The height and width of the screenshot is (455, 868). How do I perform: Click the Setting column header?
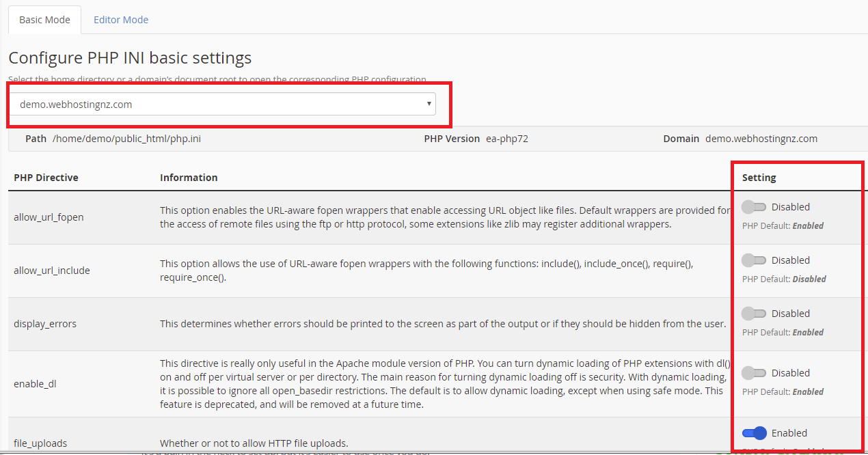759,178
